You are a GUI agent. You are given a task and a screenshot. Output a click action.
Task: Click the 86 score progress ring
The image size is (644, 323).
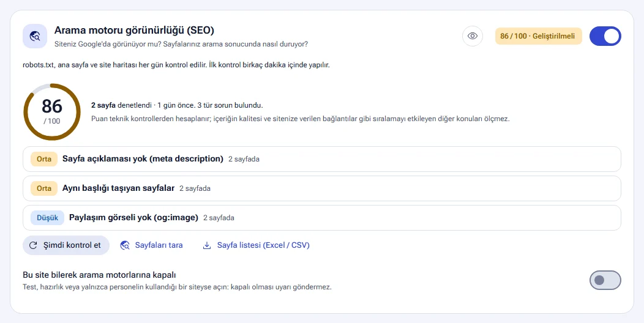[52, 112]
